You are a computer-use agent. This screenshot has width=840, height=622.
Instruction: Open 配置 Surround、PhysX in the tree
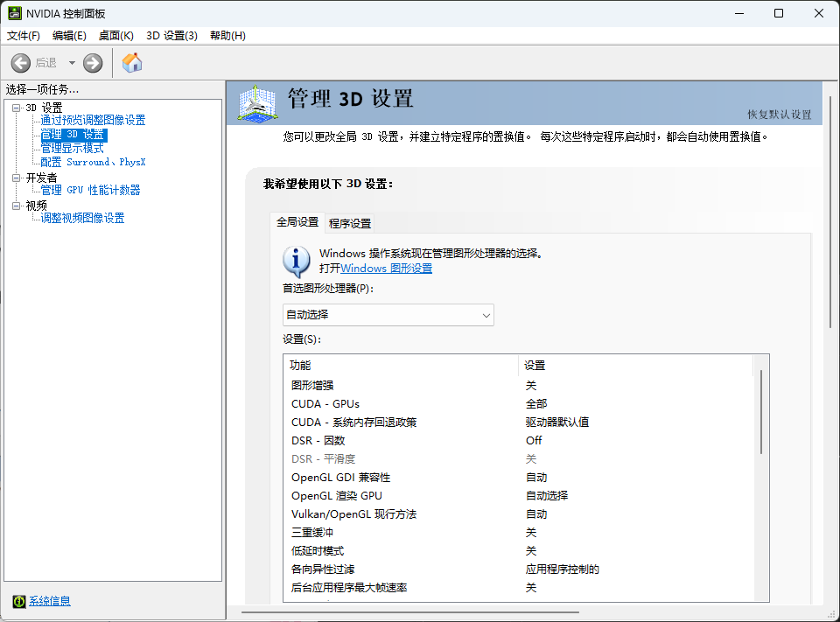click(94, 162)
